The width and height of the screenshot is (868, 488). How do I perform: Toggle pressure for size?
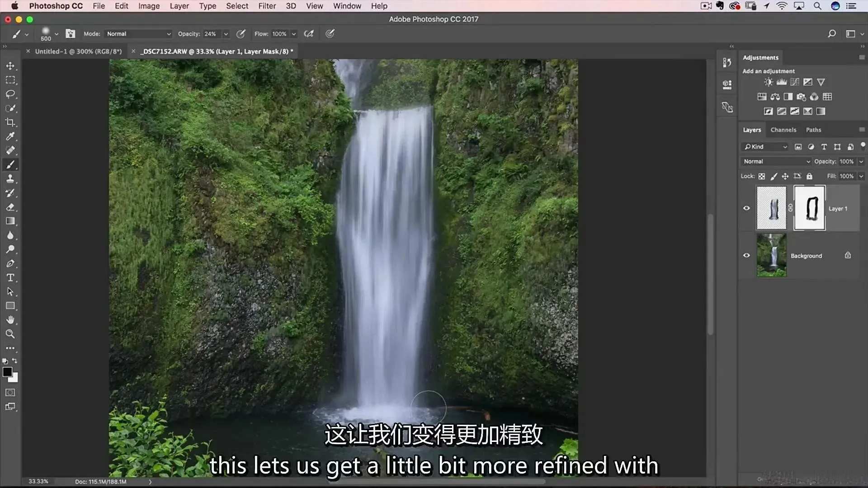(x=330, y=34)
